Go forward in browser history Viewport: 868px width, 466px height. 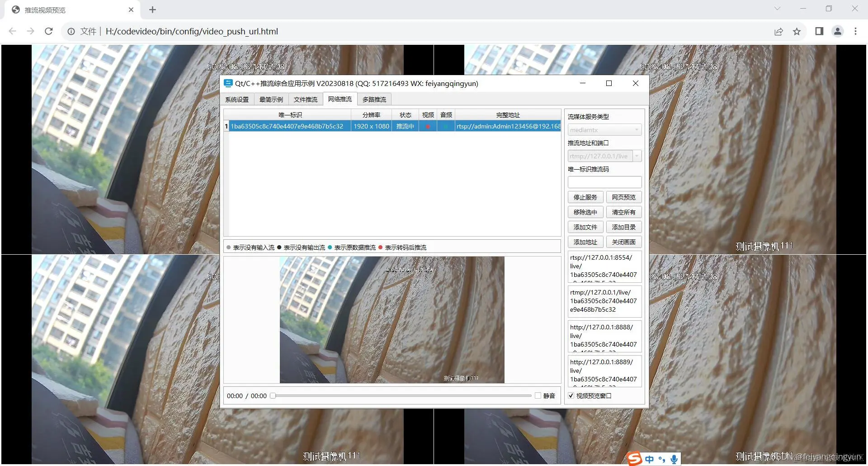(30, 31)
